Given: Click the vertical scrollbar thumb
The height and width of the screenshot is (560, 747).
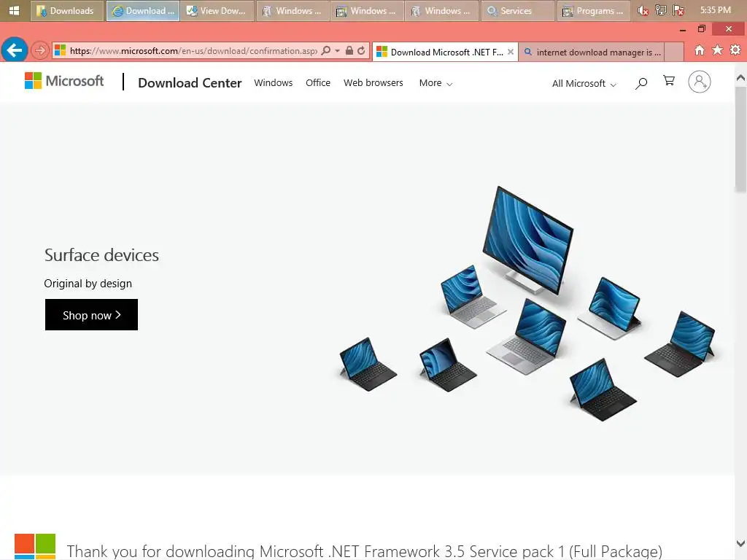Looking at the screenshot, I should (x=740, y=139).
